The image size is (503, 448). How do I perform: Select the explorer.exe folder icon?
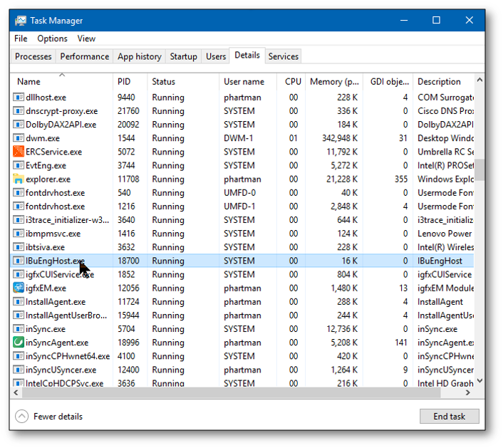[x=19, y=179]
